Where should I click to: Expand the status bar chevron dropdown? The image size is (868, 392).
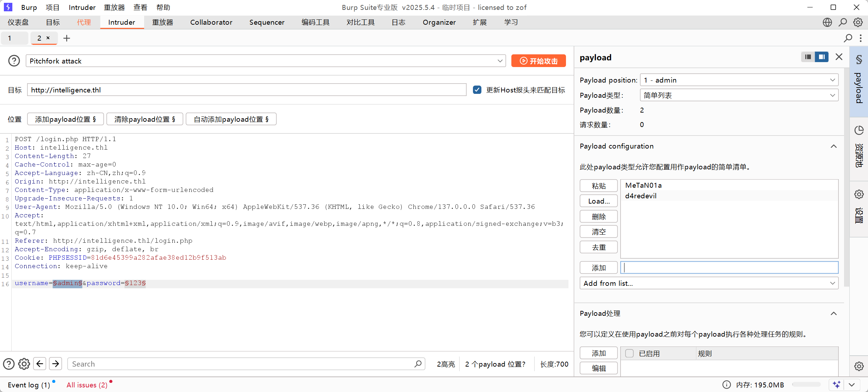(x=852, y=385)
